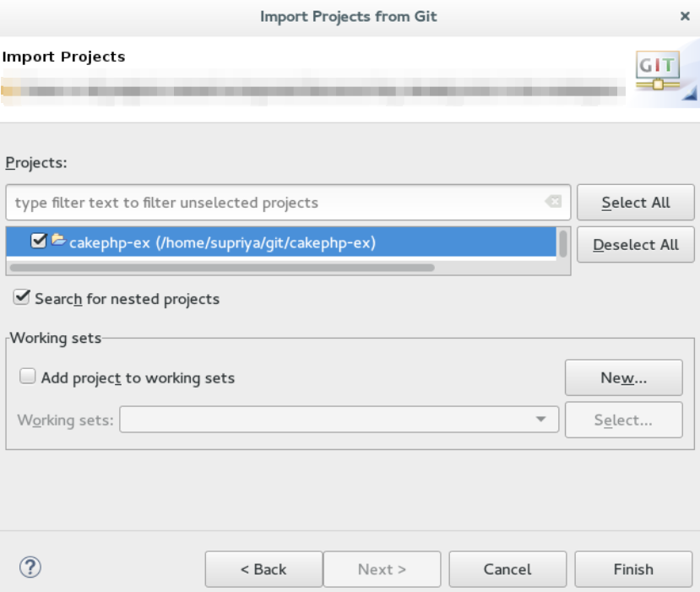Click the Working sets combo box field
Image resolution: width=700 pixels, height=592 pixels.
click(329, 420)
